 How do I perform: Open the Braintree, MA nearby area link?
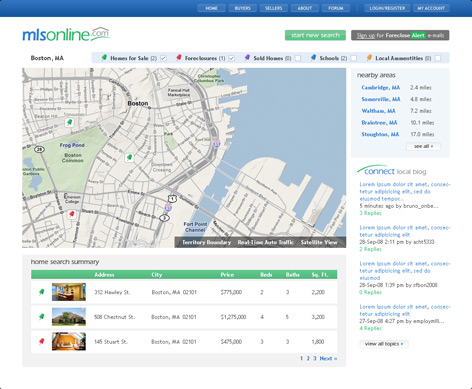click(379, 122)
